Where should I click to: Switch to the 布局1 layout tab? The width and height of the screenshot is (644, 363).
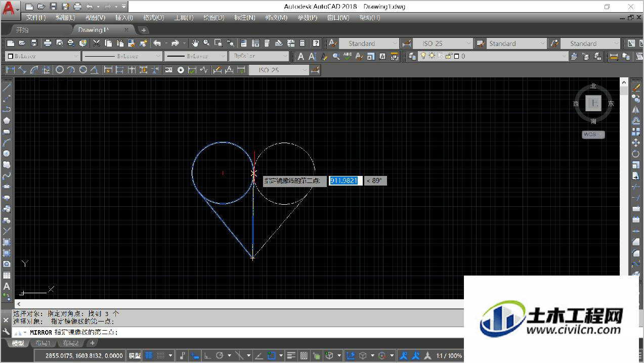42,343
